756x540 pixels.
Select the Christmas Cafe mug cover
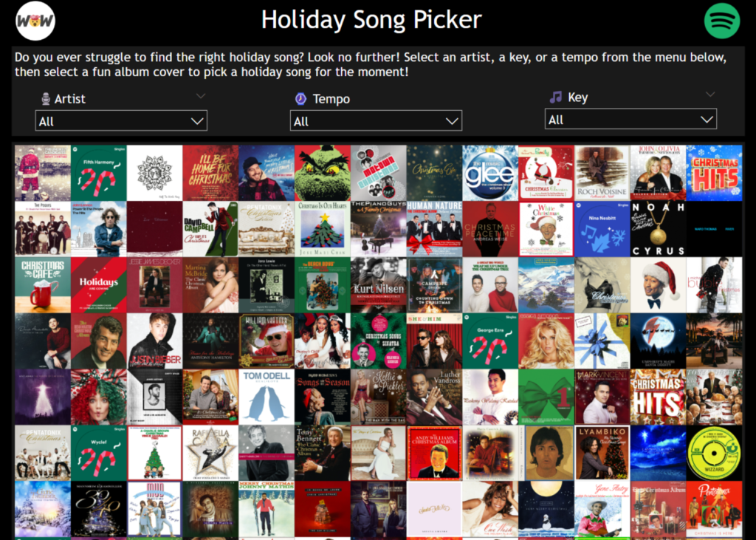pyautogui.click(x=43, y=284)
